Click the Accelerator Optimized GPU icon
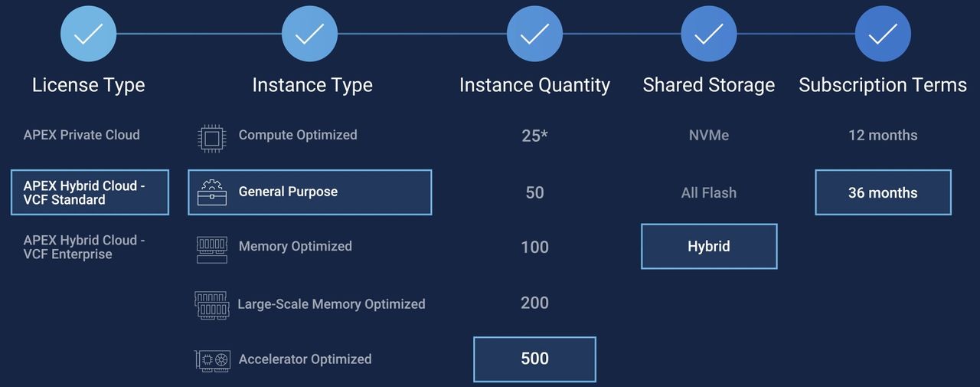980x387 pixels. click(212, 360)
